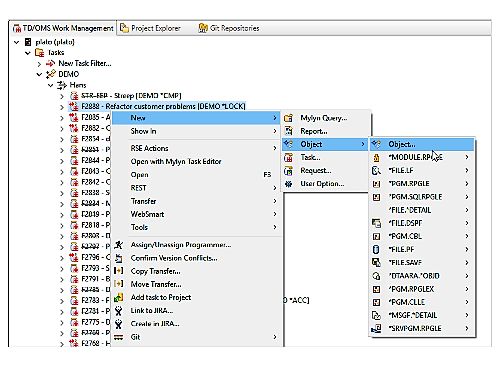The width and height of the screenshot is (500, 370).
Task: Click the Object entry in New submenu
Action: tap(325, 144)
